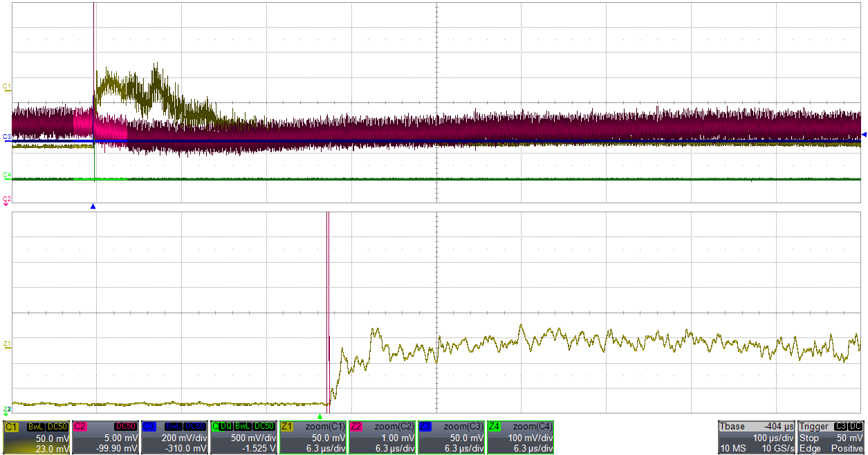Click the DC50 coupling indicator on C4

click(264, 427)
